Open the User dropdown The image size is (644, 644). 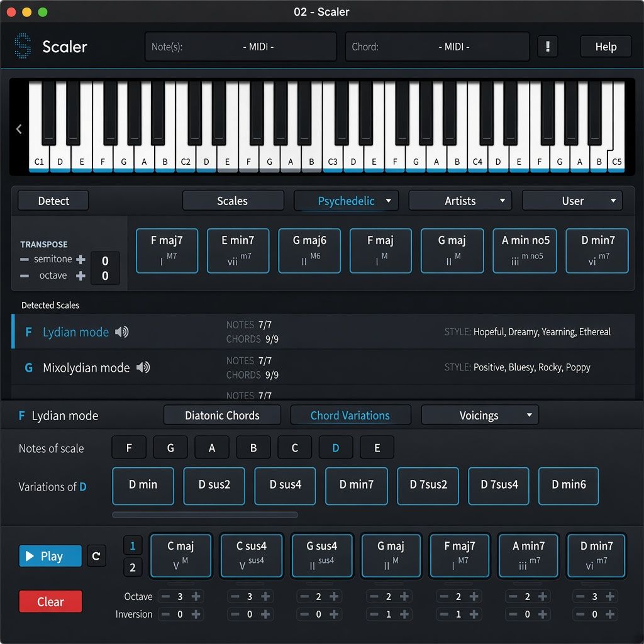pyautogui.click(x=572, y=201)
